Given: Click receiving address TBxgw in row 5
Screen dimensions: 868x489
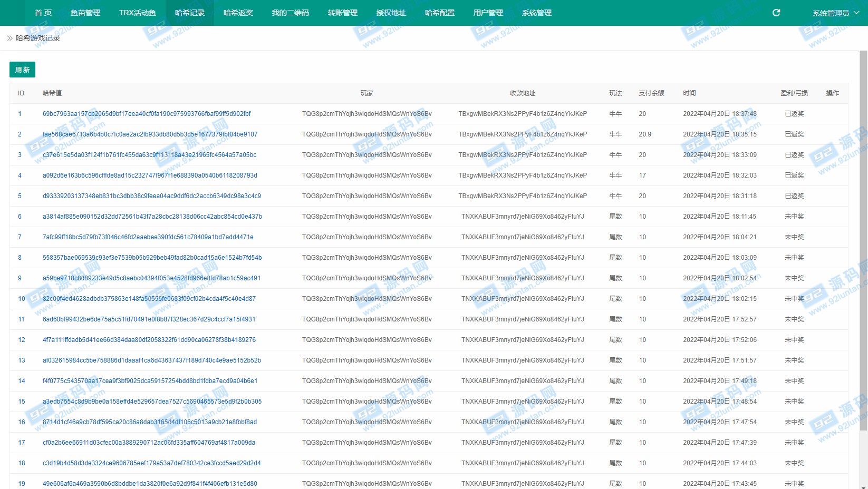Looking at the screenshot, I should pyautogui.click(x=523, y=196).
